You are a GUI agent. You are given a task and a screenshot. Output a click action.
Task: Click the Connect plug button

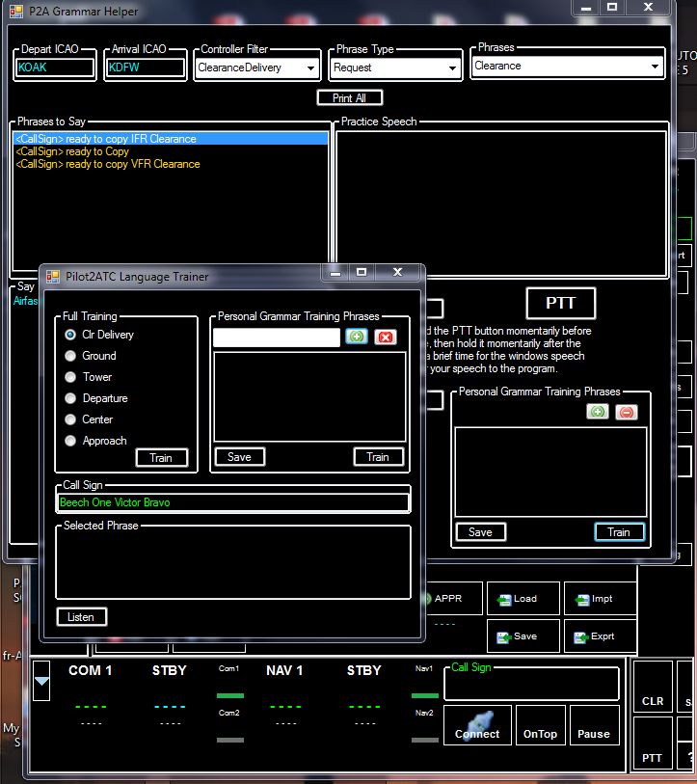(x=477, y=725)
